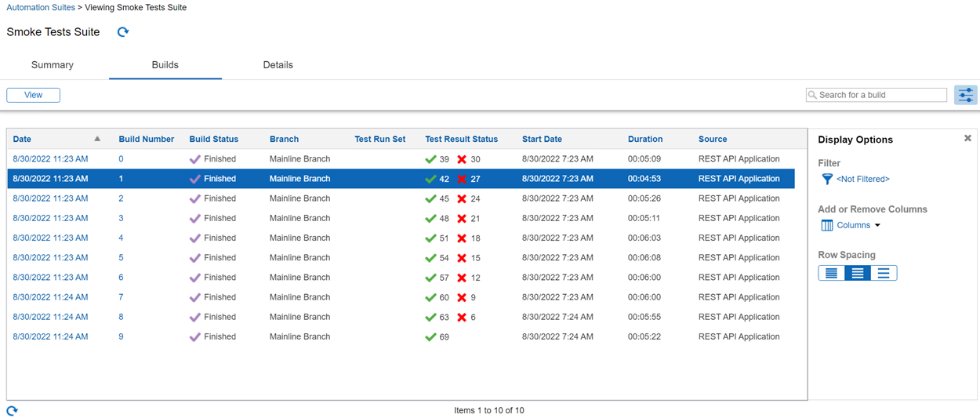
Task: Close the Display Options panel
Action: [967, 138]
